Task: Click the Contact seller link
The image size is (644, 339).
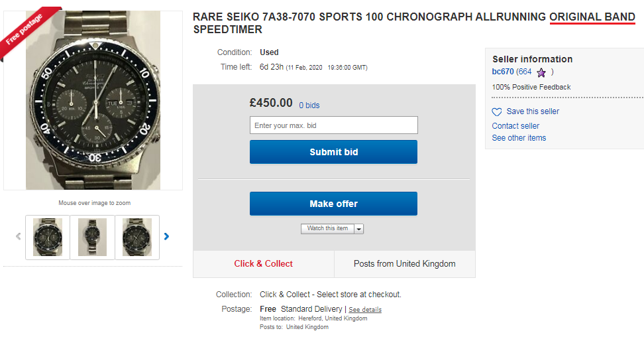Action: tap(515, 126)
